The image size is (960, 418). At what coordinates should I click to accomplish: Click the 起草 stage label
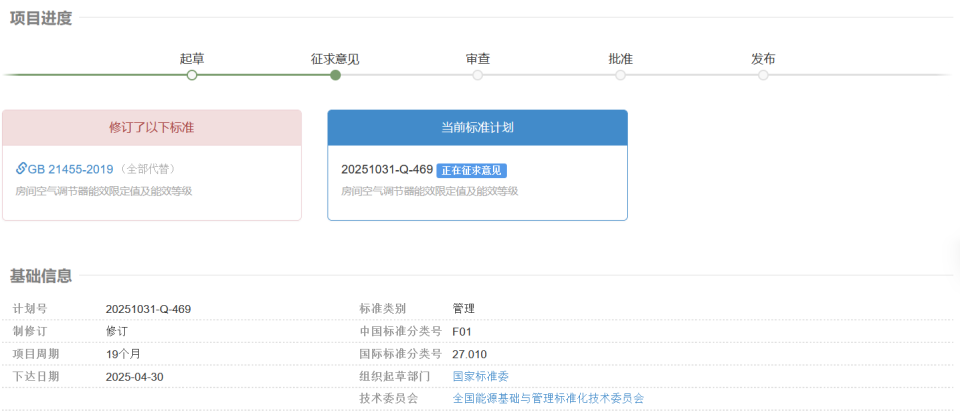point(192,59)
